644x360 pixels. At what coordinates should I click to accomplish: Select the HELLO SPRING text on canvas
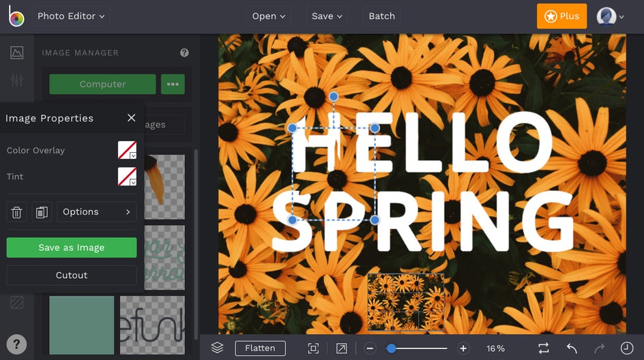point(423,181)
